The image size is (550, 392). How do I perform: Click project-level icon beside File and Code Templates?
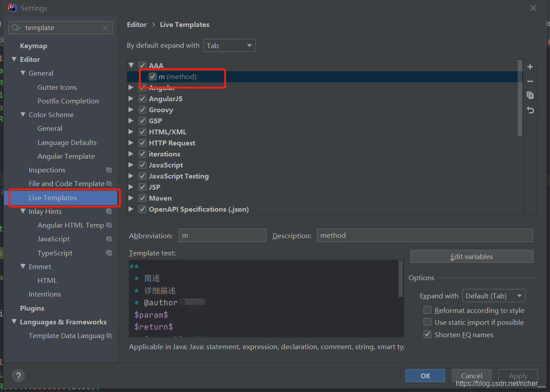(x=109, y=184)
